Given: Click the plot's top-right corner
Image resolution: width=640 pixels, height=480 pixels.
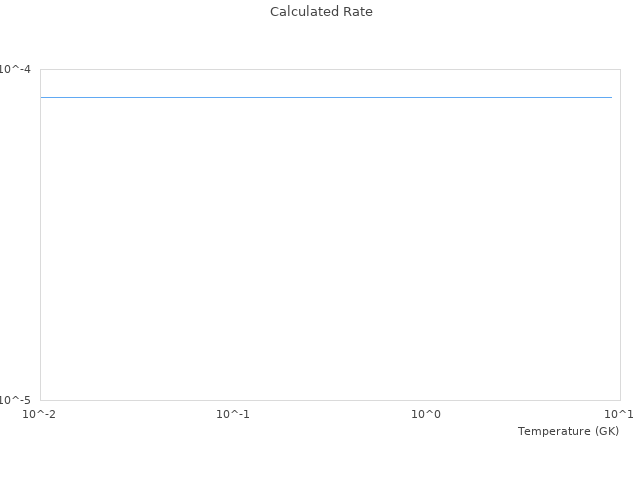Looking at the screenshot, I should coord(620,69).
